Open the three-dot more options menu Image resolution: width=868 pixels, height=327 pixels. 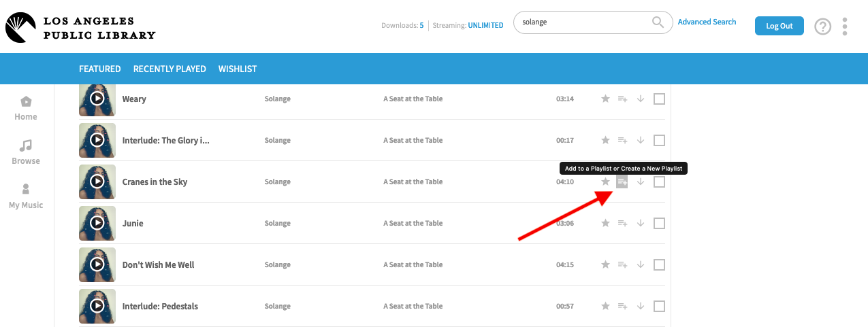pos(845,27)
